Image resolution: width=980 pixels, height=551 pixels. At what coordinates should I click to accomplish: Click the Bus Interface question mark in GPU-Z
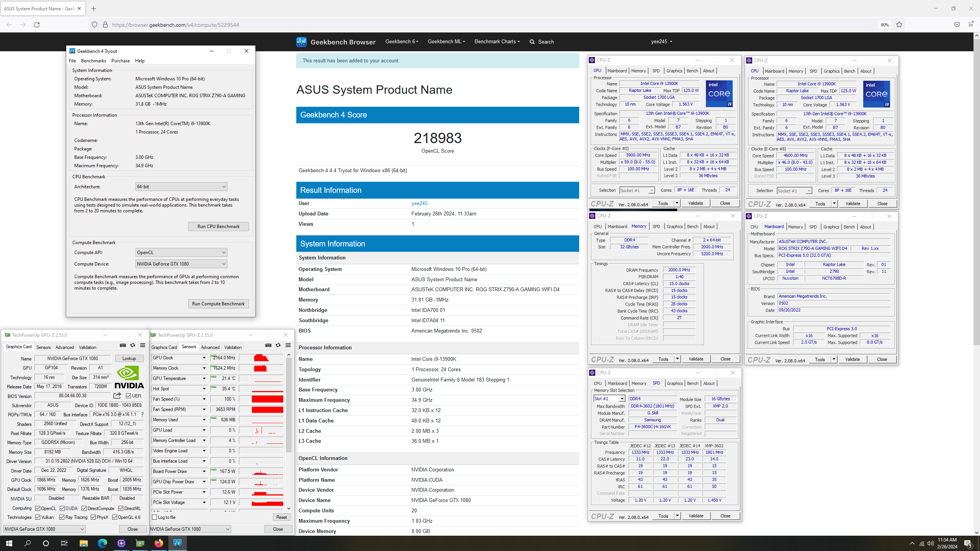pos(142,414)
